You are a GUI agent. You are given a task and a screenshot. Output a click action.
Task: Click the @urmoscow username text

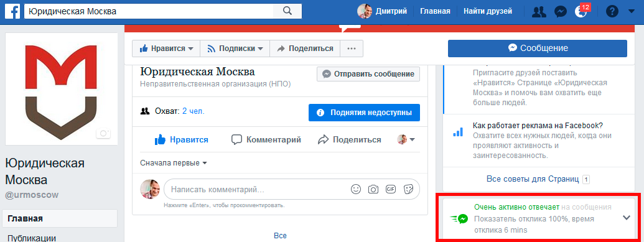32,195
